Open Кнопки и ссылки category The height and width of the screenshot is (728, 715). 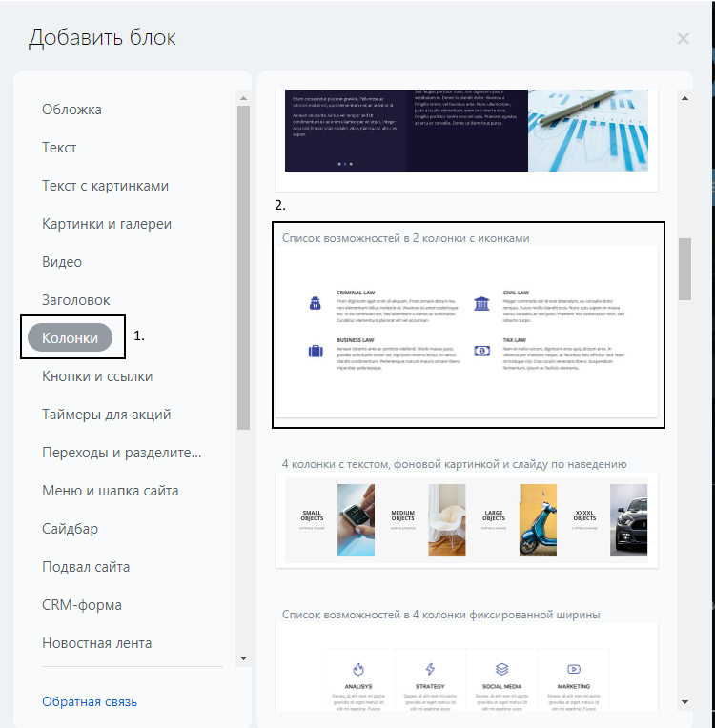click(97, 376)
